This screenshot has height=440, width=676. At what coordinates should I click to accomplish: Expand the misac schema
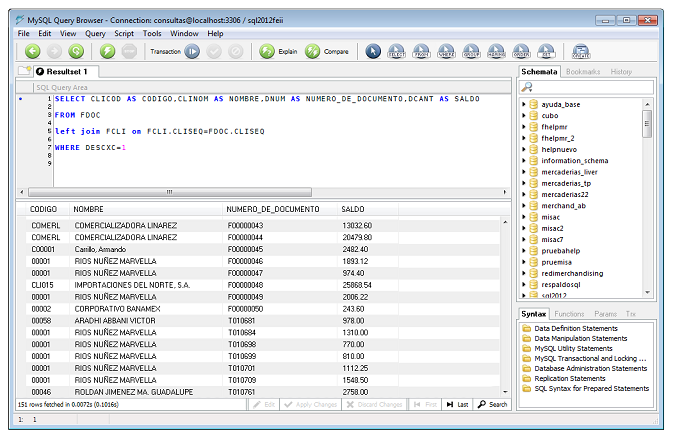[524, 217]
